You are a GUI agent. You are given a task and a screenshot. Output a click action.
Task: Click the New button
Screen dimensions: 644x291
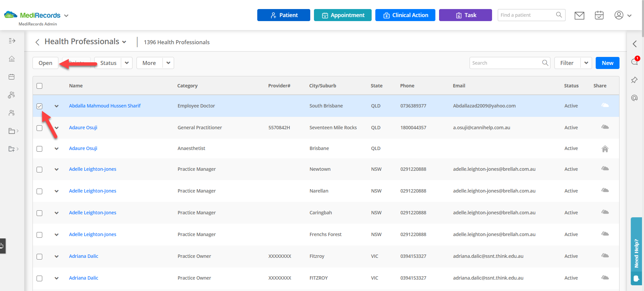[x=607, y=63]
